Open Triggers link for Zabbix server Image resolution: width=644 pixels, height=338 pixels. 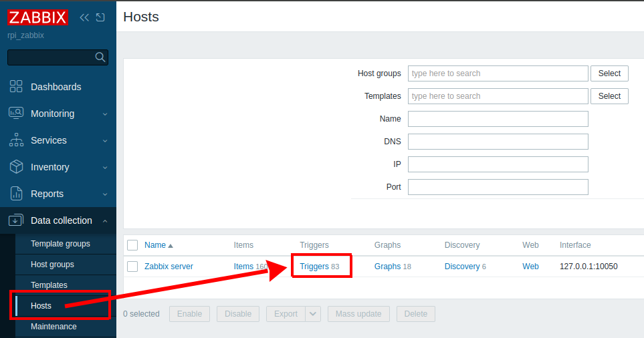pyautogui.click(x=314, y=267)
